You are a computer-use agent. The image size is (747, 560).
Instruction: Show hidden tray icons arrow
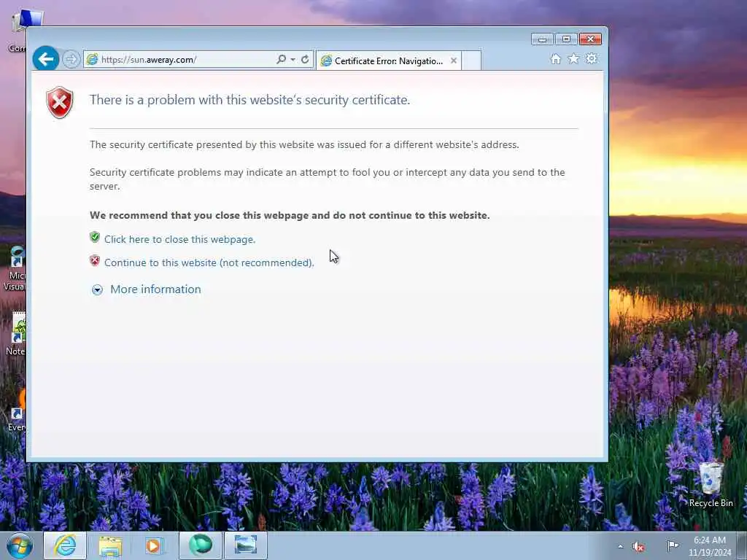click(620, 546)
